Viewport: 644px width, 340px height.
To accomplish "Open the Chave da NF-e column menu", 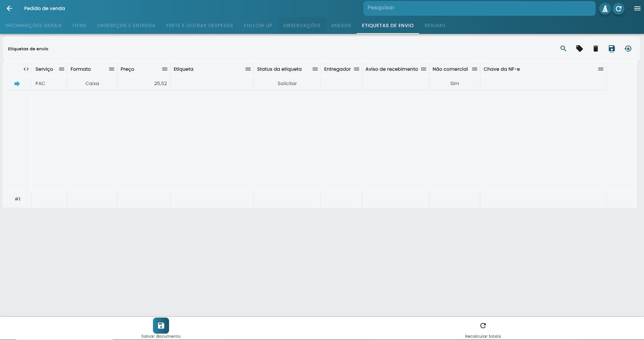I will [600, 69].
